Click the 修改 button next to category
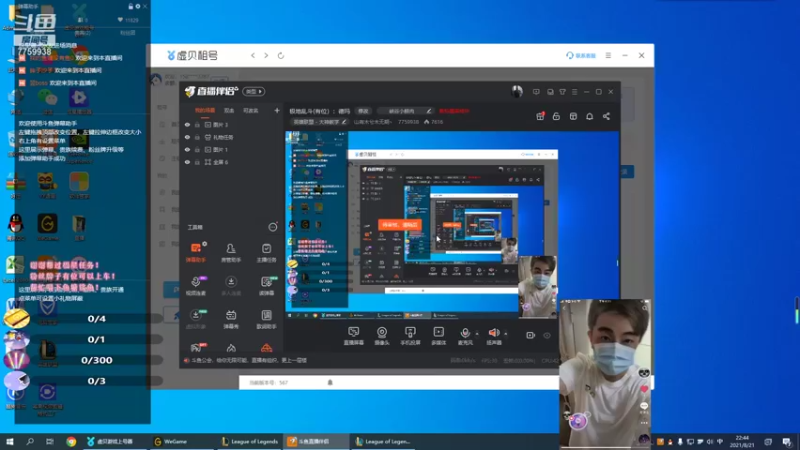Viewport: 800px width, 450px height. click(363, 111)
